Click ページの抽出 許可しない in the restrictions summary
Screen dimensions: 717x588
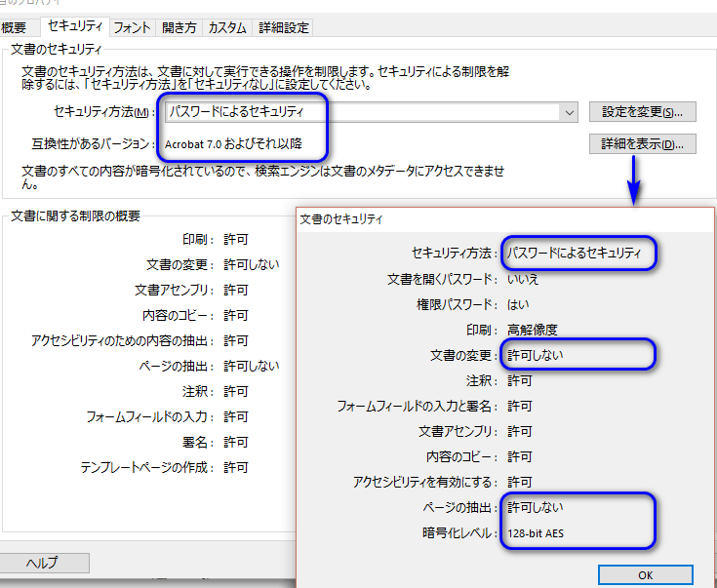251,366
